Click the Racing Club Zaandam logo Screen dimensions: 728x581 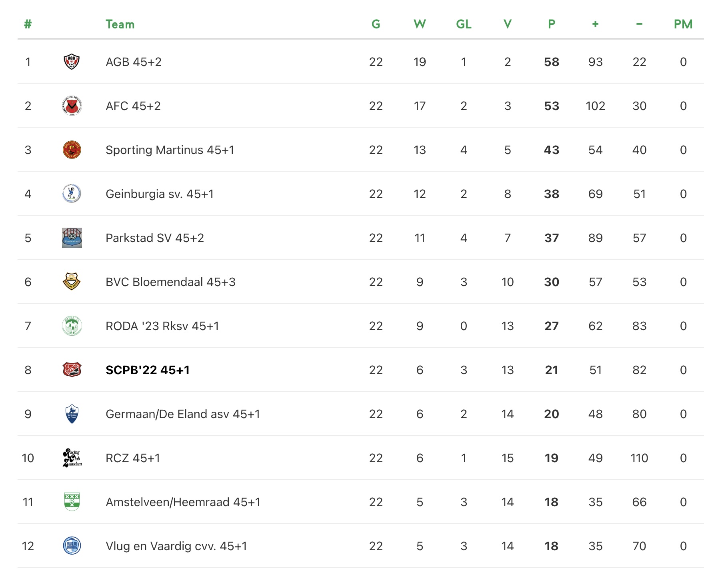72,458
